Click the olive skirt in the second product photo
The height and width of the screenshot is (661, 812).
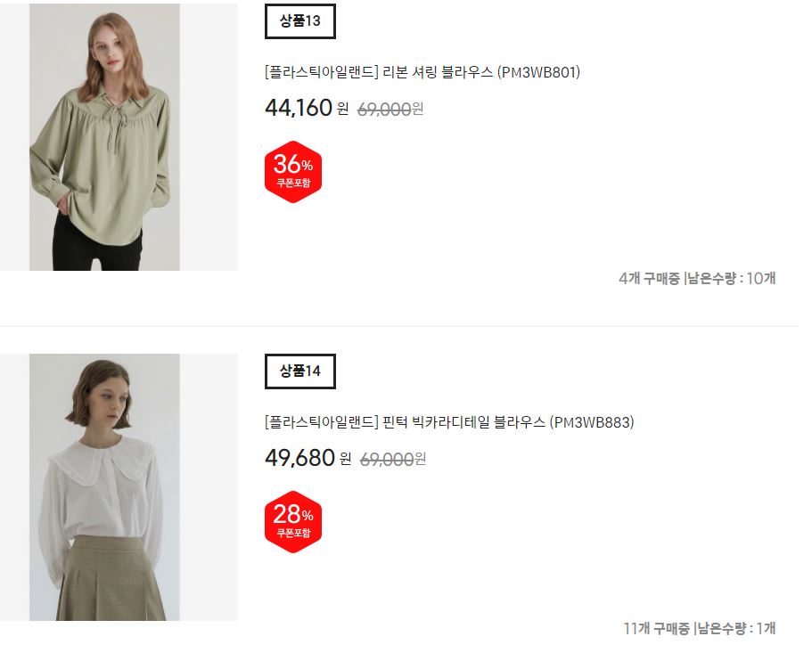click(x=111, y=579)
